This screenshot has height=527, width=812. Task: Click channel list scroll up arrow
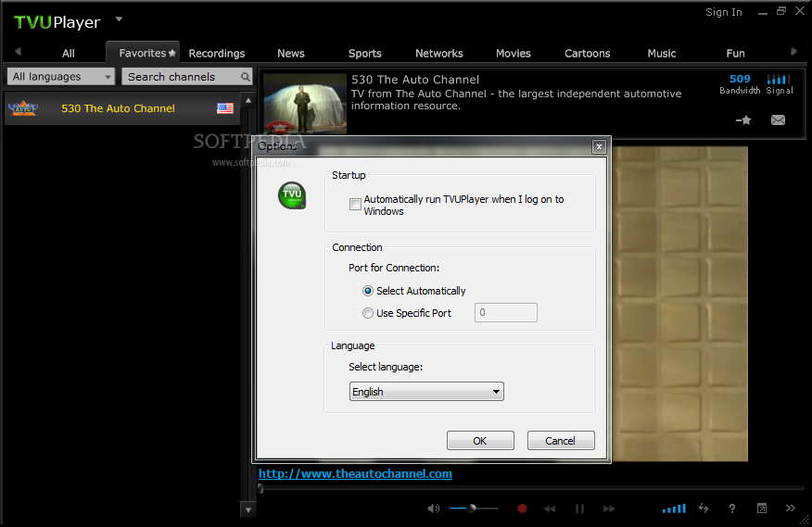[248, 100]
